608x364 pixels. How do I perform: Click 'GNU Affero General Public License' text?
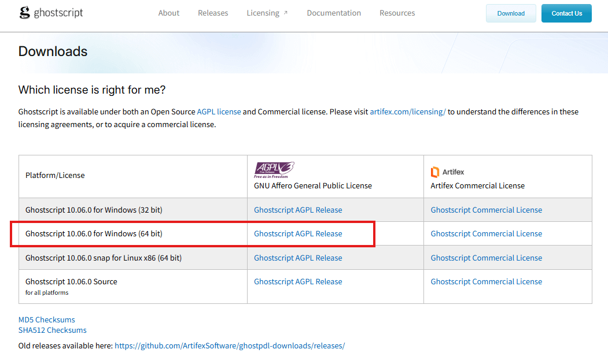312,186
